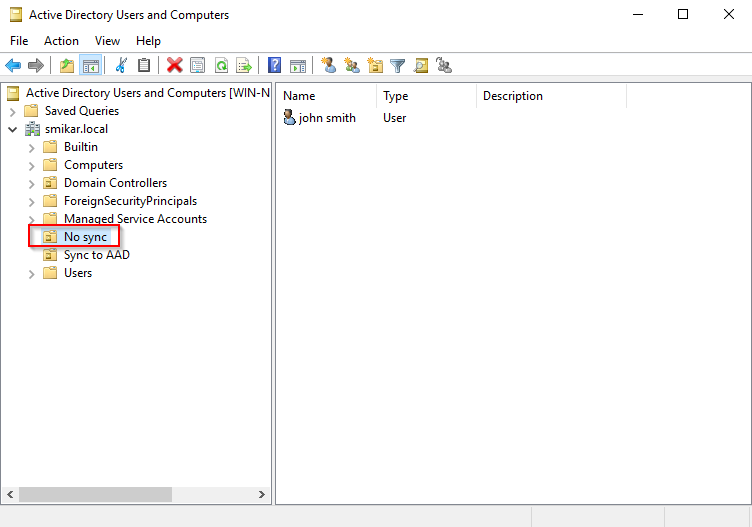This screenshot has width=752, height=527.
Task: Open Help with the question mark icon
Action: coord(274,65)
